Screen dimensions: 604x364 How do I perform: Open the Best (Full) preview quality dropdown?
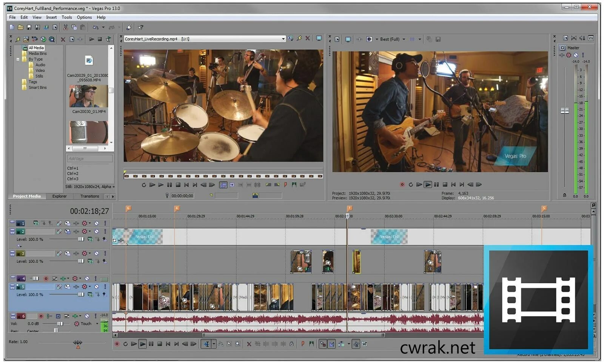tap(404, 39)
